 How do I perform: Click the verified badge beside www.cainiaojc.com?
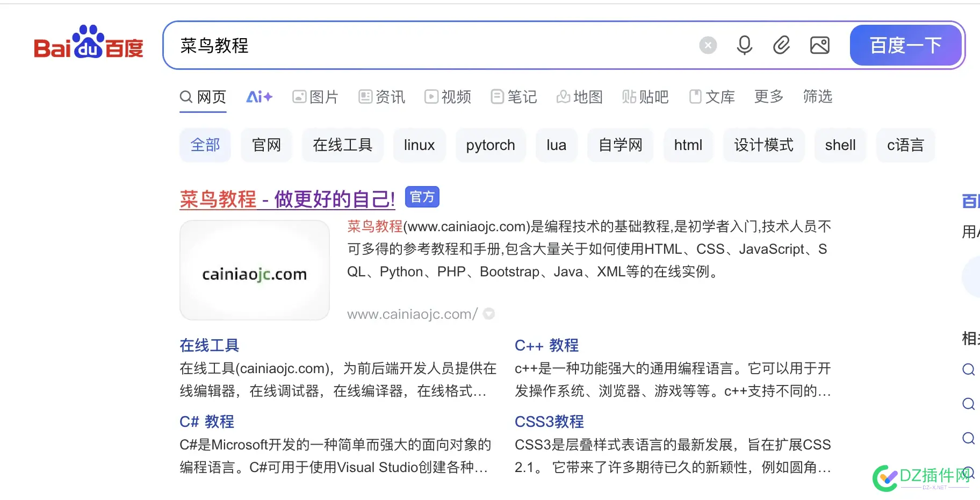[489, 314]
